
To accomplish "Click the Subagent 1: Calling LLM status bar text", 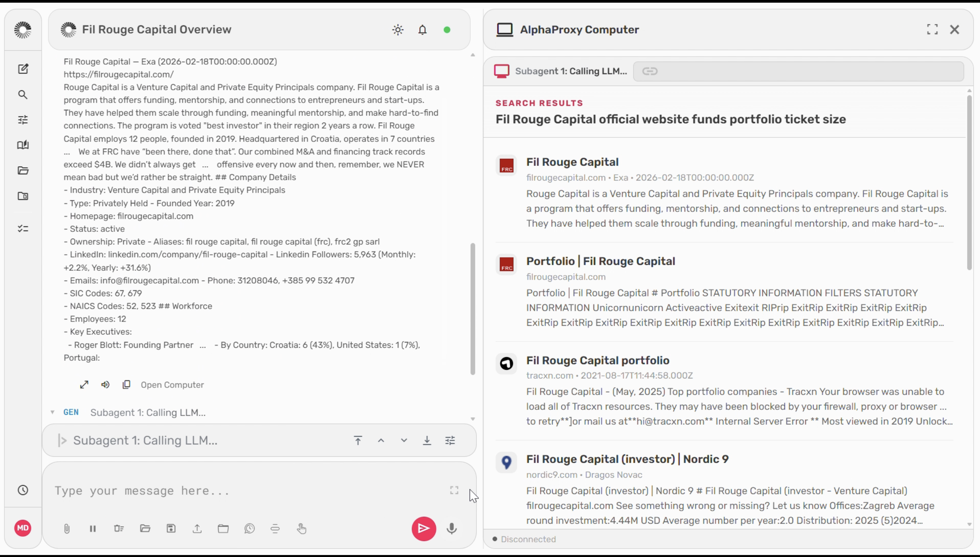I will coord(145,440).
